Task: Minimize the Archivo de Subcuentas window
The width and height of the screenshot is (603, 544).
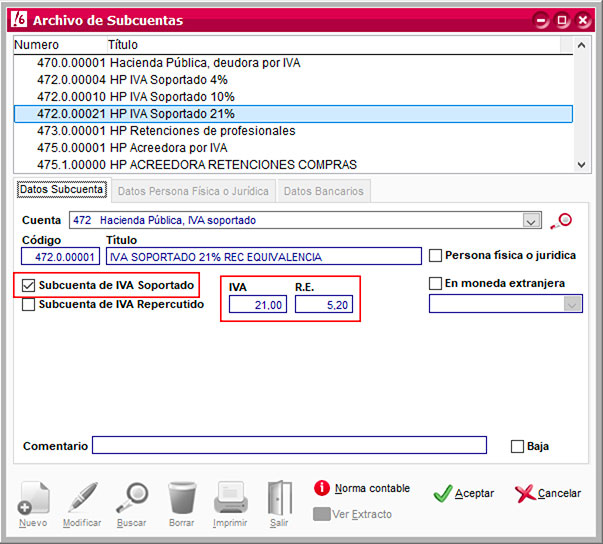Action: tap(542, 20)
